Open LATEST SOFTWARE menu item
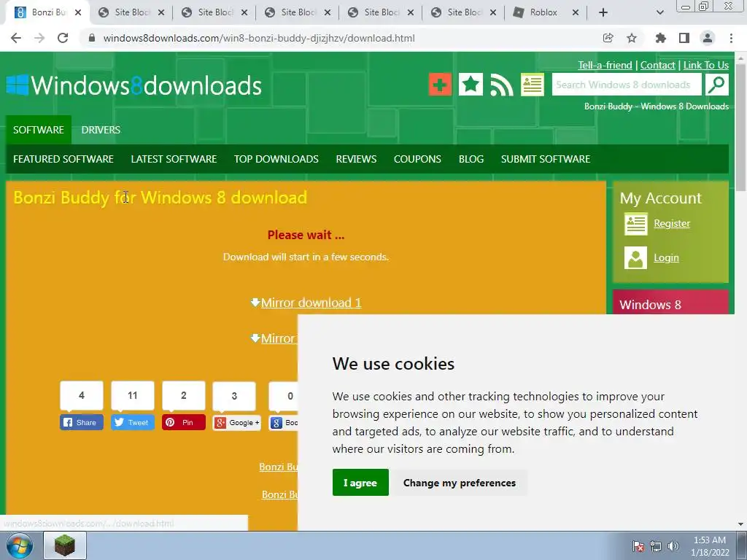Viewport: 747px width, 560px height. (x=174, y=159)
